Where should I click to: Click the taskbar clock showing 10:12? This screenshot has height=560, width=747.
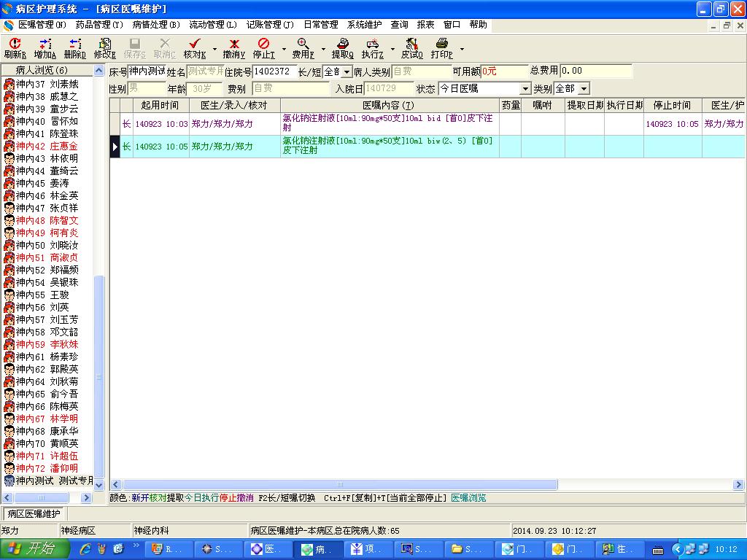point(726,550)
